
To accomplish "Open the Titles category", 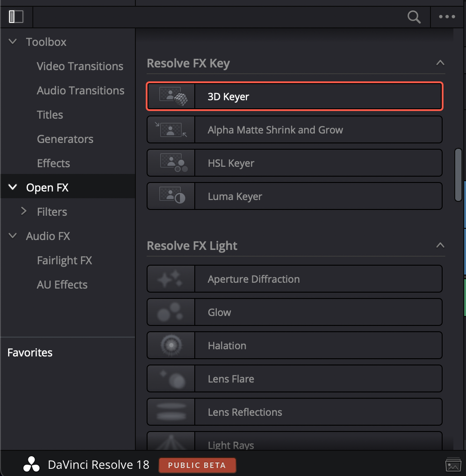I will point(50,115).
